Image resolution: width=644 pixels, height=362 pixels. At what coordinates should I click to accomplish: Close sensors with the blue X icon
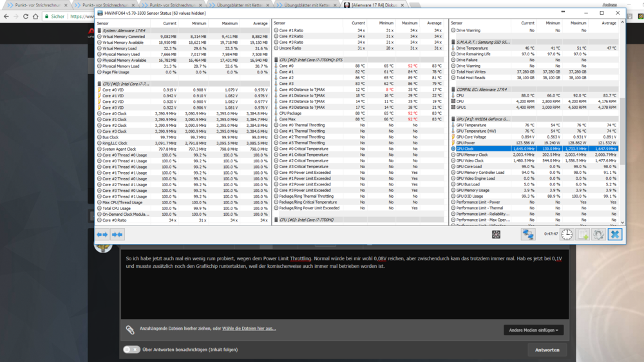click(615, 234)
